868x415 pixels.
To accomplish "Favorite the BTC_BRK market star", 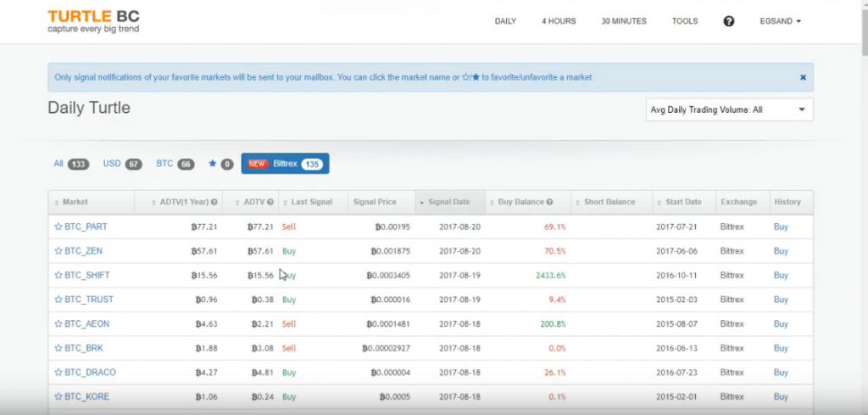I will [58, 349].
